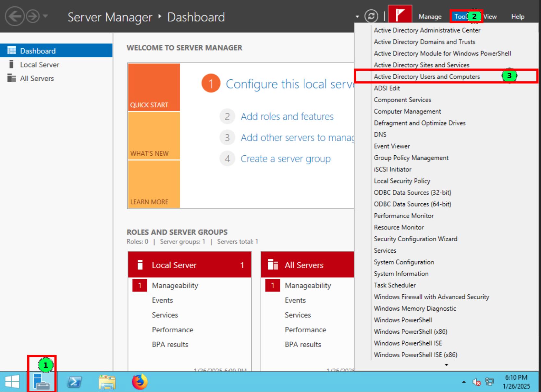The width and height of the screenshot is (541, 392).
Task: Open Active Directory Sites and Services
Action: [x=447, y=65]
